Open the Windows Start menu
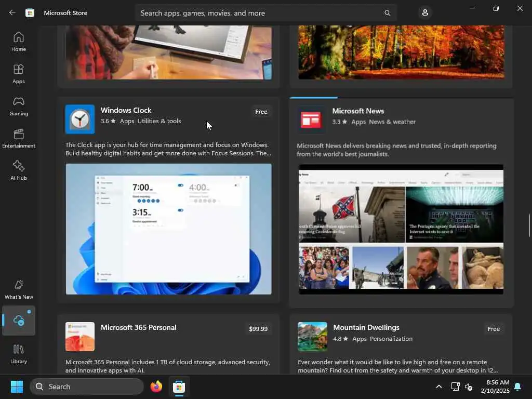This screenshot has height=399, width=532. (x=17, y=387)
